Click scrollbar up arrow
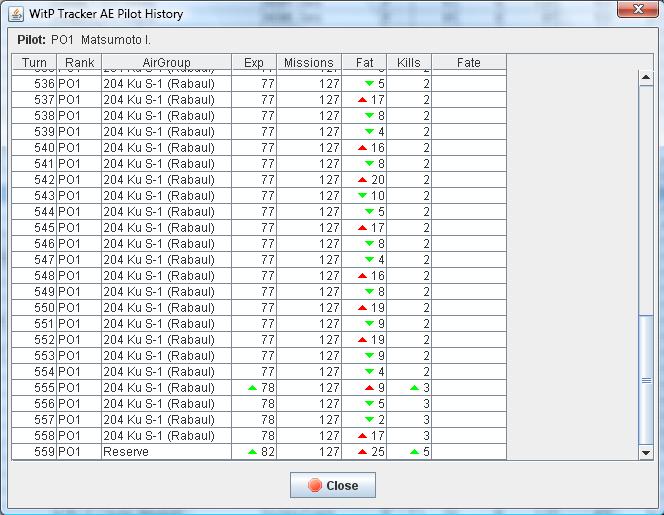Image resolution: width=664 pixels, height=515 pixels. coord(646,78)
